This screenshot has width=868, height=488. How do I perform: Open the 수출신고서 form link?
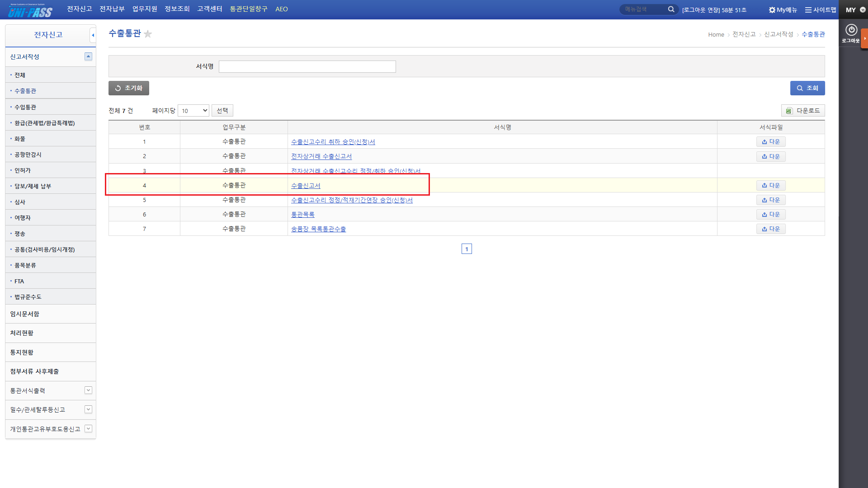[x=306, y=186]
